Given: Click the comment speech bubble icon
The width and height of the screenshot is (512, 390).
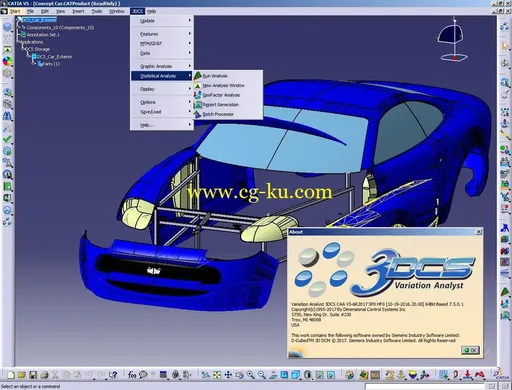Looking at the screenshot, I should click(143, 375).
